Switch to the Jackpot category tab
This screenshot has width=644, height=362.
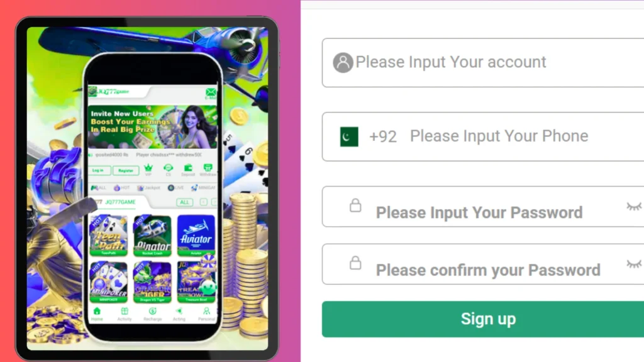tap(148, 187)
